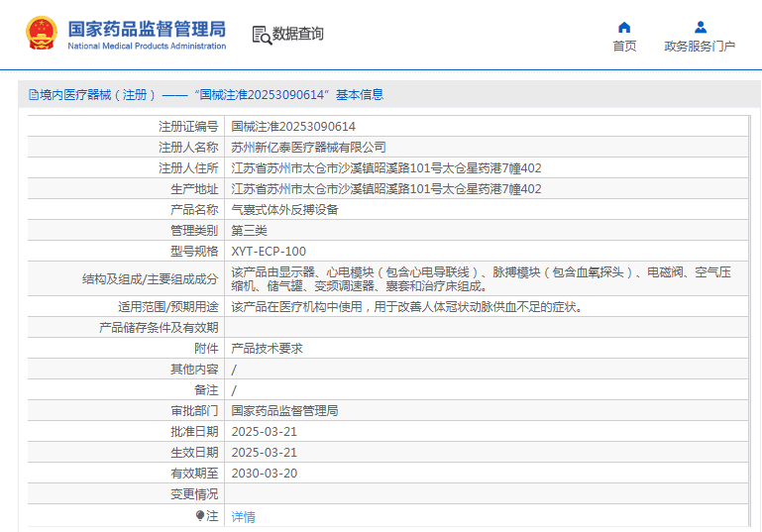Select the 结构及组成 description text
Image resolution: width=762 pixels, height=532 pixels.
(x=482, y=278)
